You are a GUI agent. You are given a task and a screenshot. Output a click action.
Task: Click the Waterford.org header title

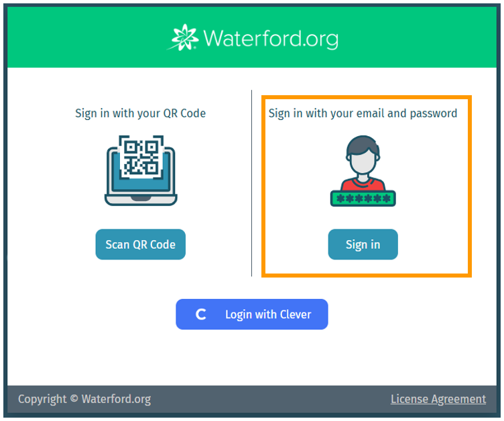click(271, 39)
